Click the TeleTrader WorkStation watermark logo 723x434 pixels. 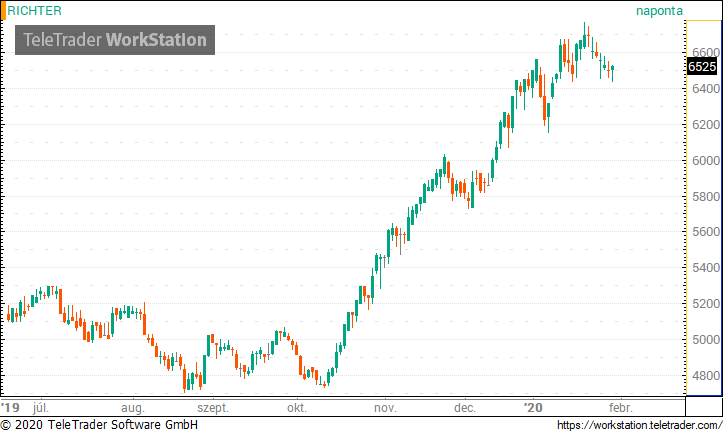point(115,40)
